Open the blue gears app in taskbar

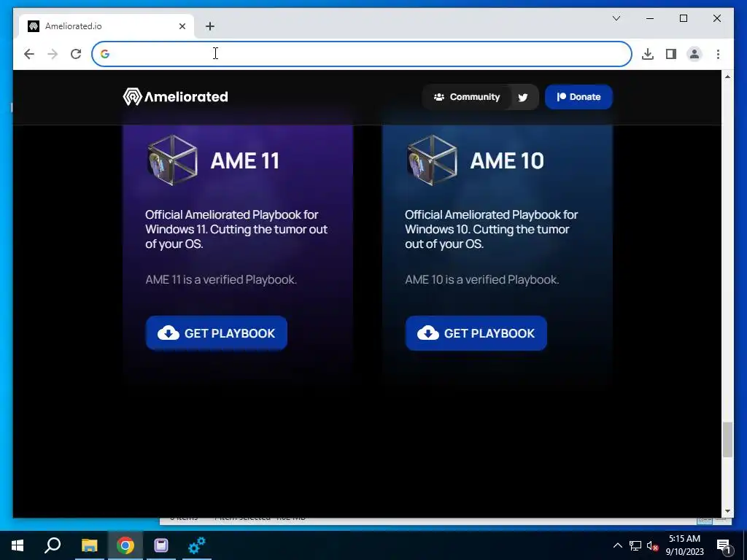point(197,545)
